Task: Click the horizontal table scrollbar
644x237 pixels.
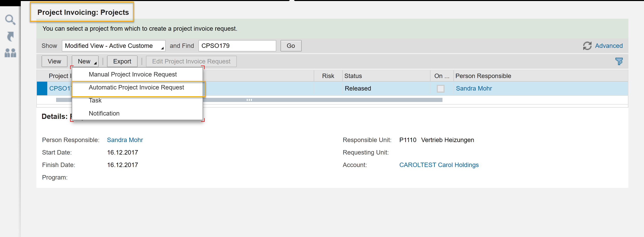Action: pos(249,100)
